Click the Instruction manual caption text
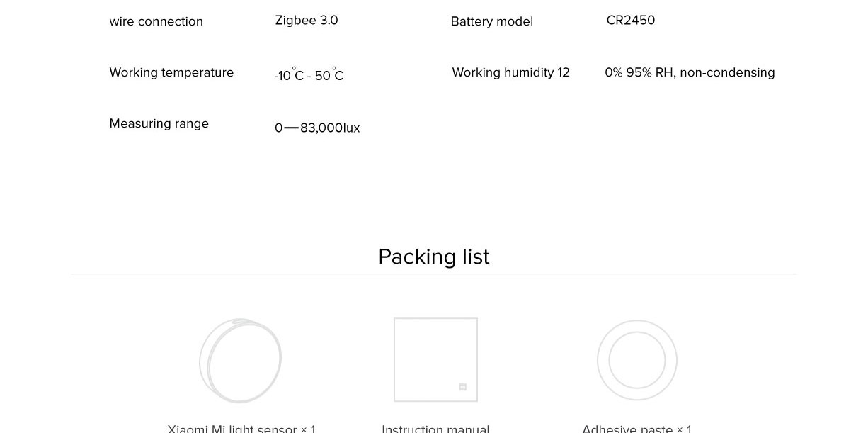868x433 pixels. tap(435, 429)
